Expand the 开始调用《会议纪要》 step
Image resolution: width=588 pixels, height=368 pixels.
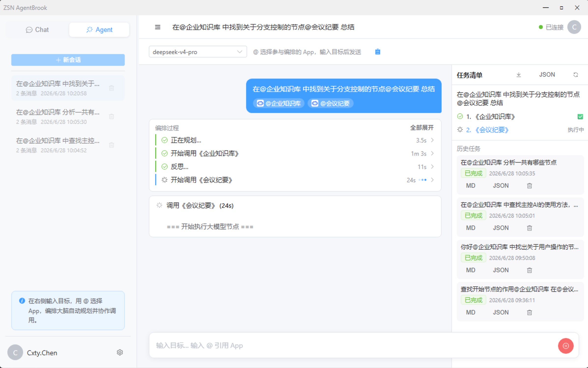(x=432, y=180)
